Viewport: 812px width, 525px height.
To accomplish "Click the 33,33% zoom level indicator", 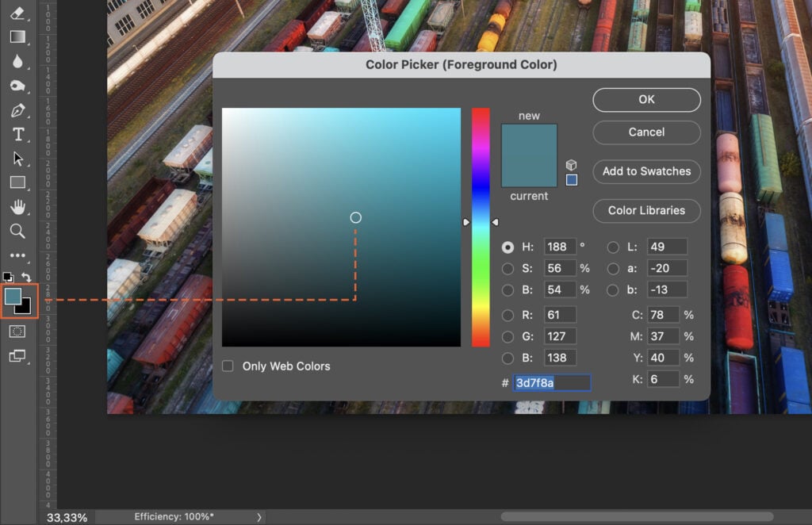I will coord(65,517).
